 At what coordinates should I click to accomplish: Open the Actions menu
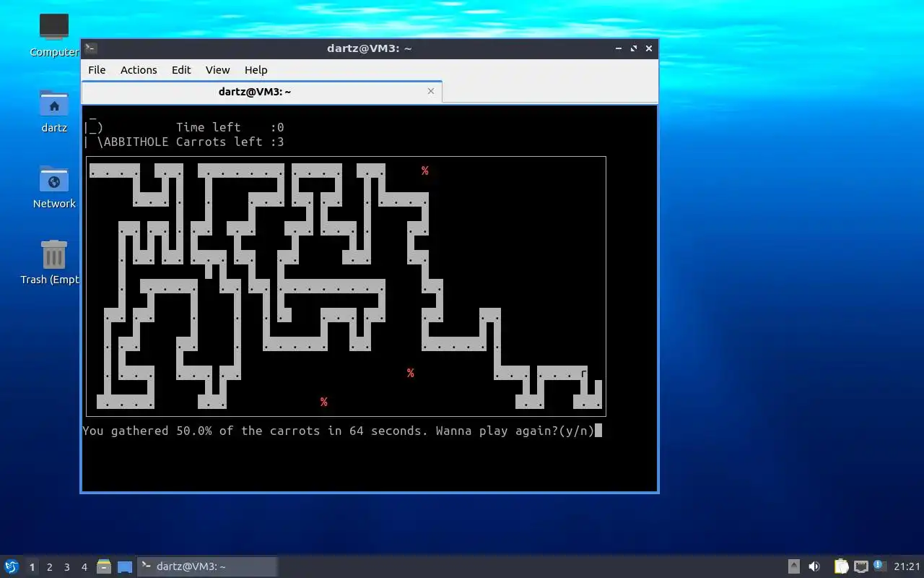tap(139, 70)
